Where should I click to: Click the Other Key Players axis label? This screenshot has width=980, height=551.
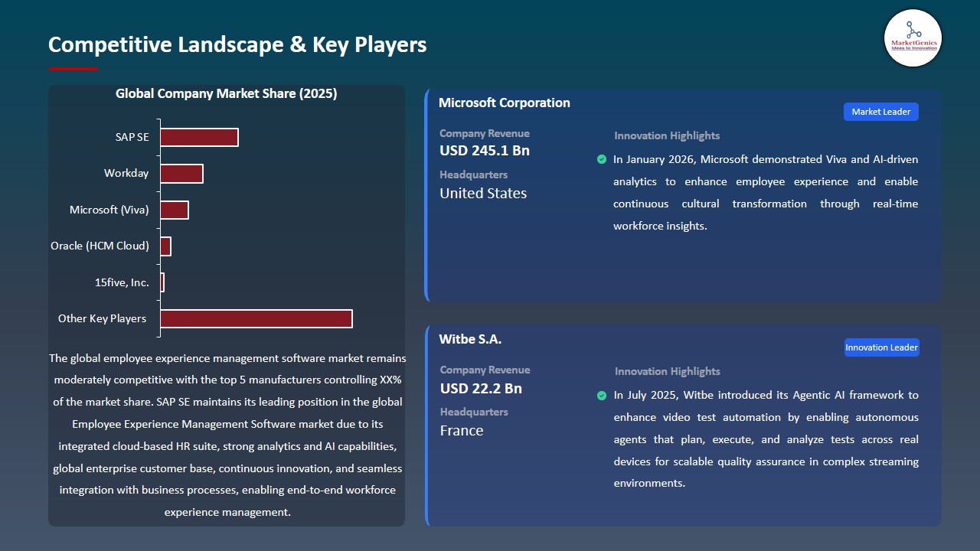click(x=102, y=318)
